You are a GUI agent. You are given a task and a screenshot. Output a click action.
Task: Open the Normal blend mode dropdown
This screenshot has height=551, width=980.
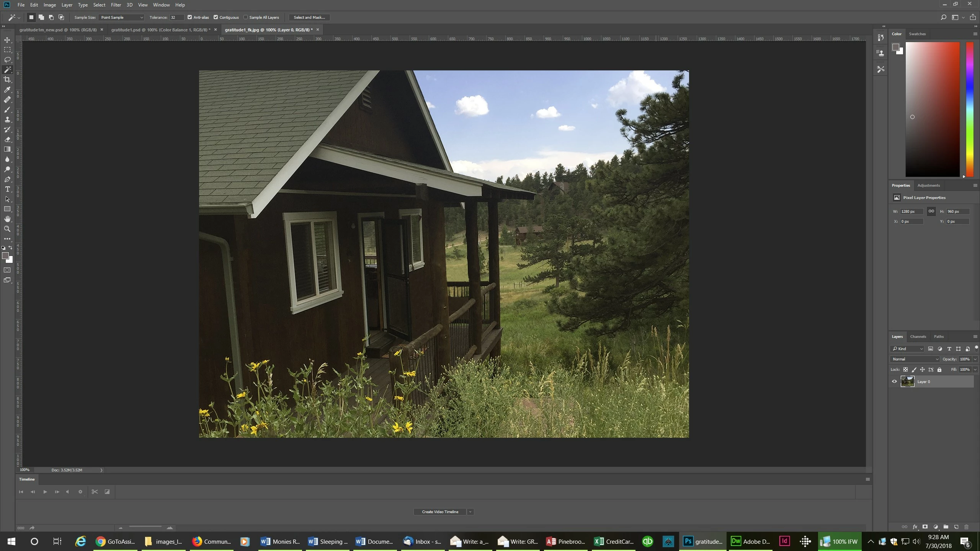click(915, 359)
